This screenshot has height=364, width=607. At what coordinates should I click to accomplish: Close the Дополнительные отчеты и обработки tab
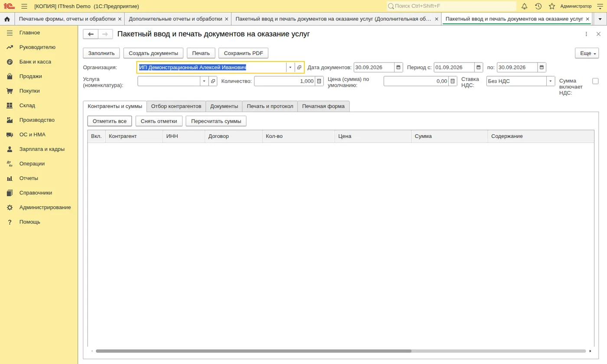(x=226, y=19)
